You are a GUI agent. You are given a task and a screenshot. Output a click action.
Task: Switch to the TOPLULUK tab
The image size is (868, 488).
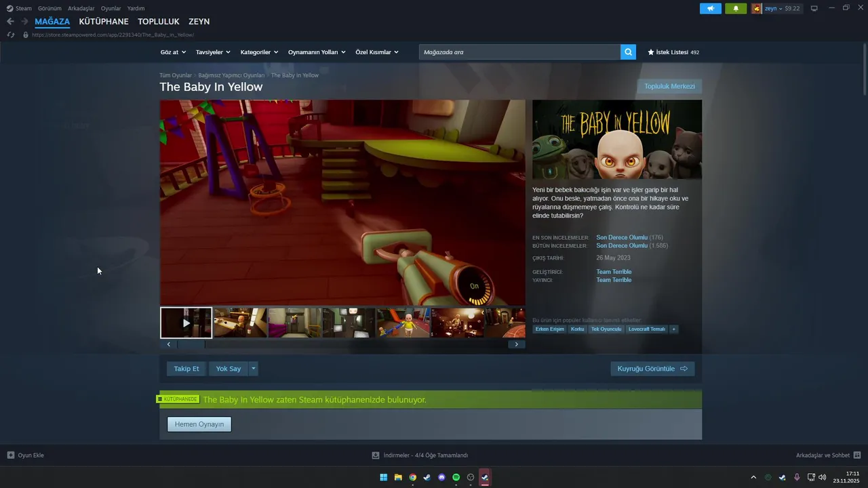(159, 22)
